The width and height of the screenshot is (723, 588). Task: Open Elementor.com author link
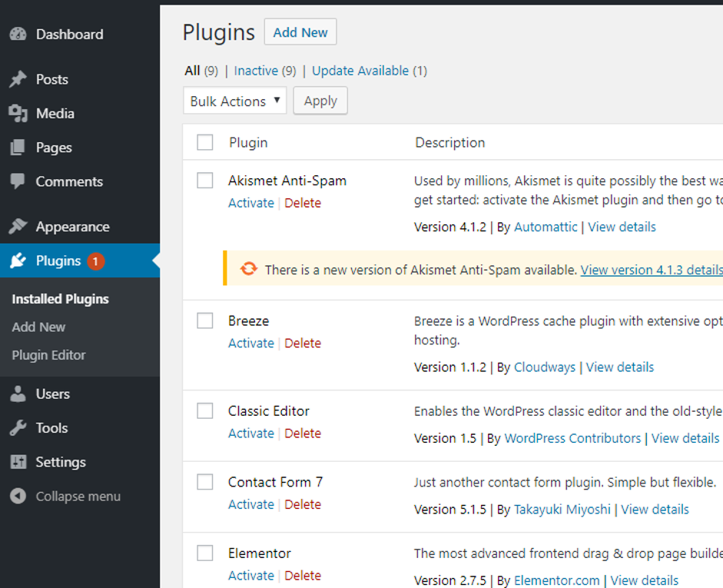[x=557, y=580]
